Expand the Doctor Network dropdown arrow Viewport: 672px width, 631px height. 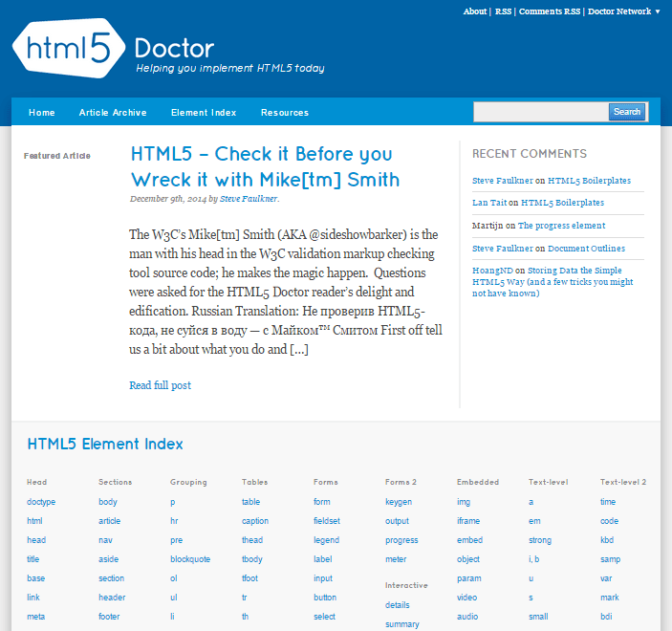[x=658, y=11]
